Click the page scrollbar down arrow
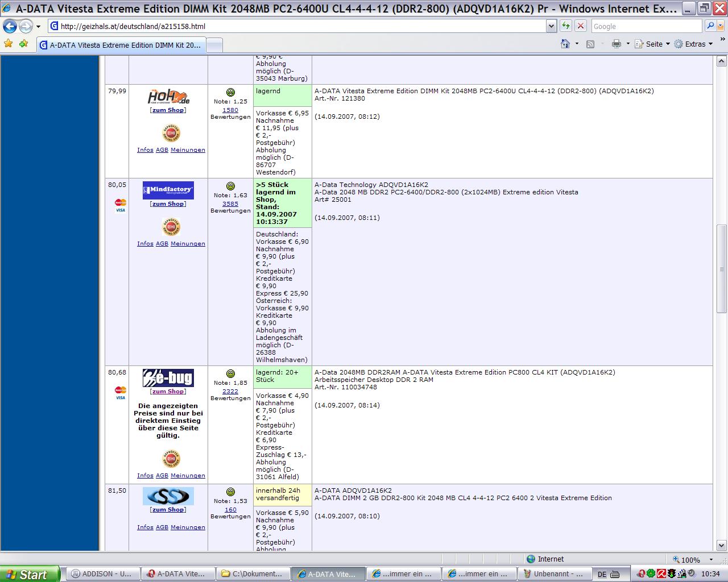Screen dimensions: 728x582 tap(722, 544)
